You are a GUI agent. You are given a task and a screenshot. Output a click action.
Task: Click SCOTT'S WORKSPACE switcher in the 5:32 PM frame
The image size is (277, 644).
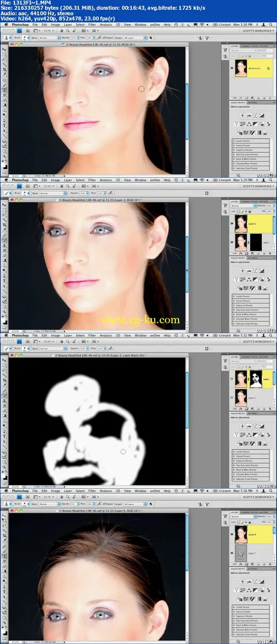point(259,341)
